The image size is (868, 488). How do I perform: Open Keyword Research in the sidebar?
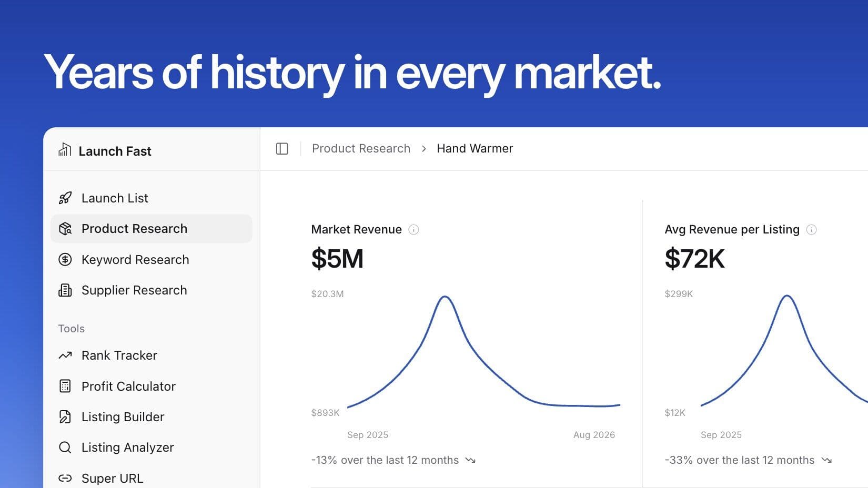(152, 259)
